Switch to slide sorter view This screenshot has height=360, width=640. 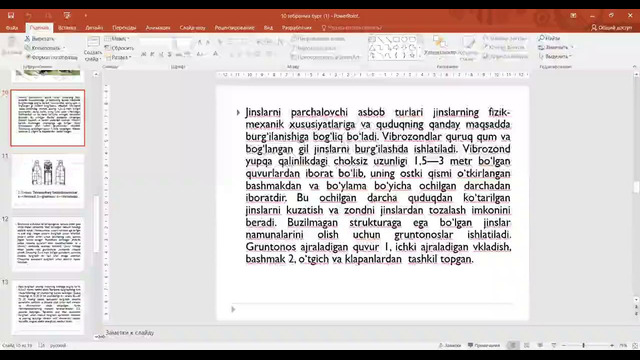[527, 345]
